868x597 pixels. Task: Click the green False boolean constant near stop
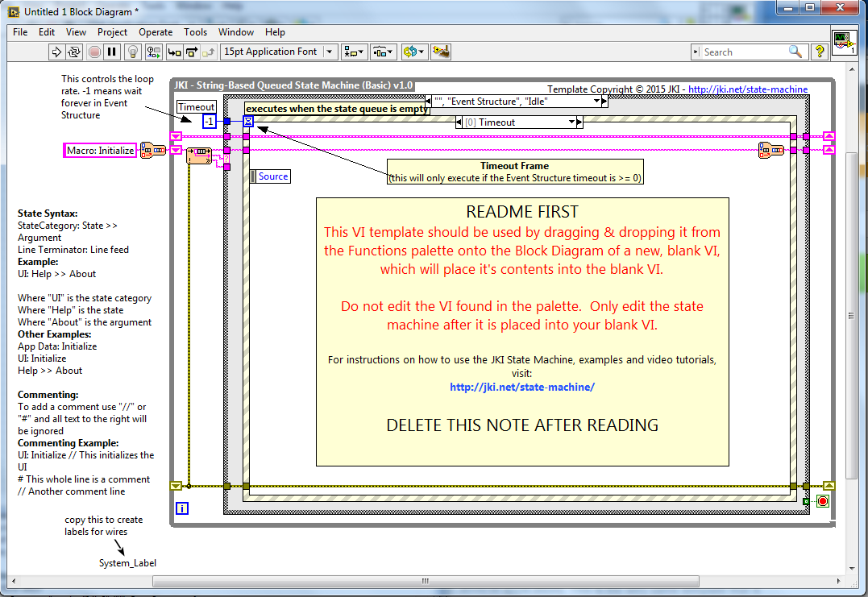806,501
